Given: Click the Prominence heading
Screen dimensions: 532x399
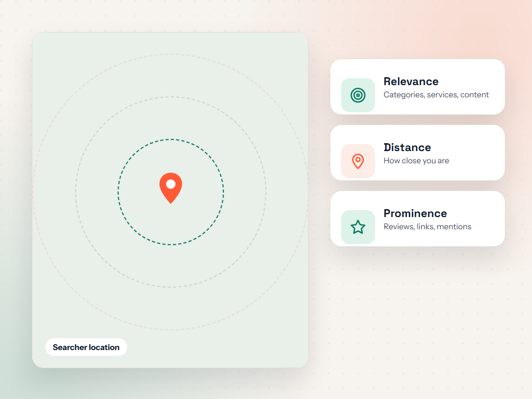Looking at the screenshot, I should [415, 213].
